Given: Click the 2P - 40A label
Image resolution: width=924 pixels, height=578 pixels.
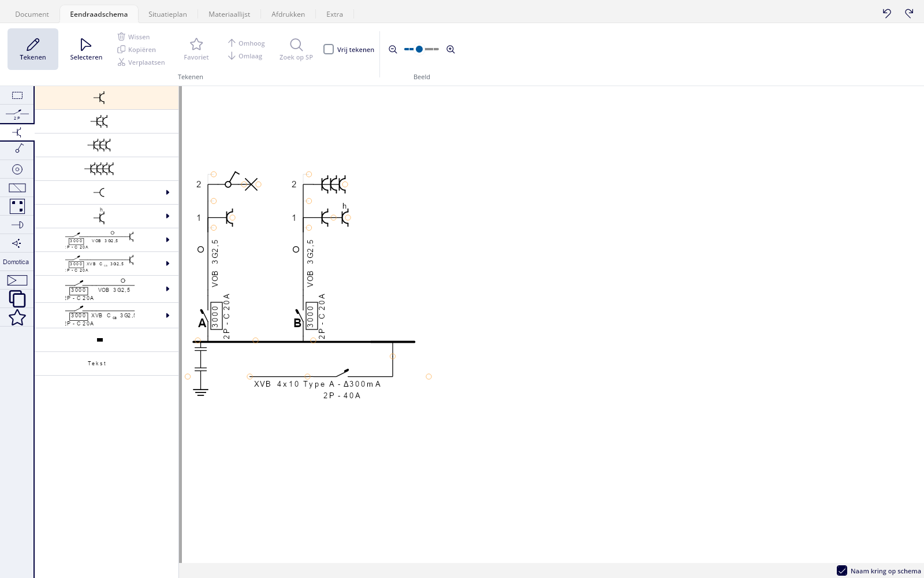Looking at the screenshot, I should (x=342, y=395).
